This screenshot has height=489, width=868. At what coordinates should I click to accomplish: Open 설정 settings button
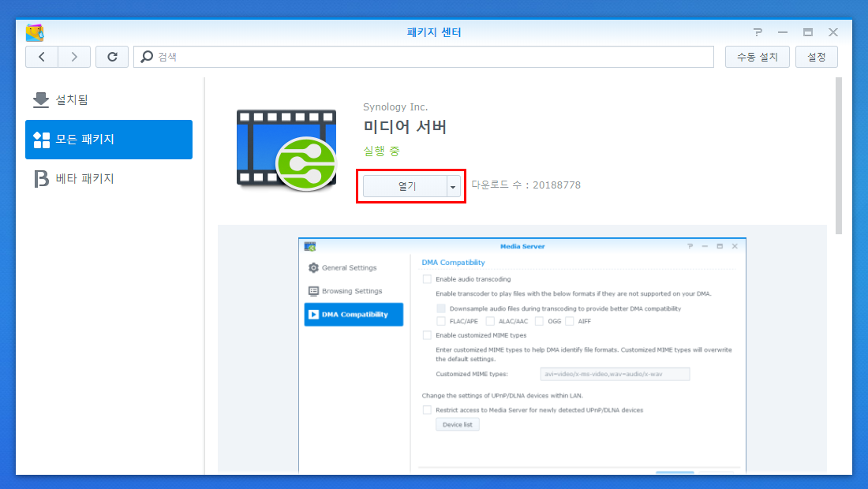tap(817, 57)
